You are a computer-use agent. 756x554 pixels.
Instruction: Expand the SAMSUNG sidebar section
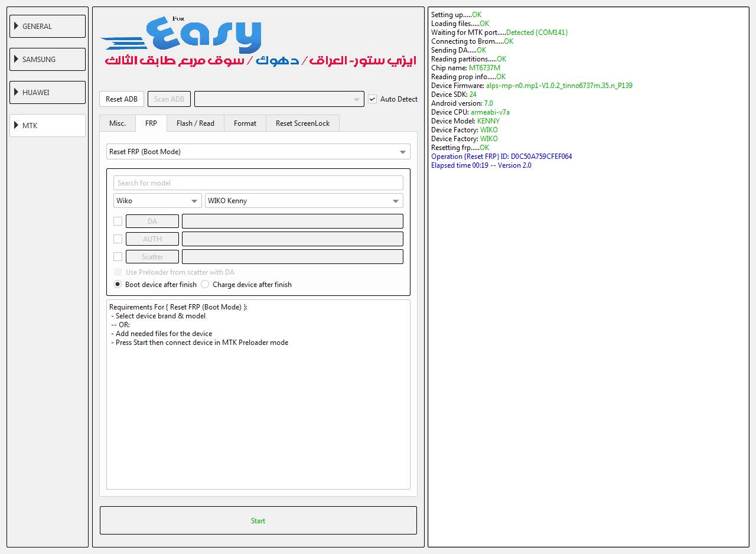click(47, 60)
